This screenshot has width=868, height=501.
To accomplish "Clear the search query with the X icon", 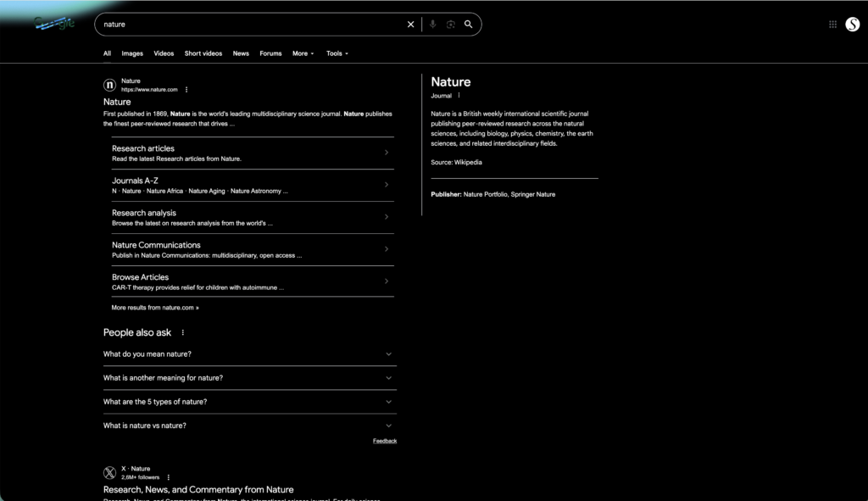I will [x=410, y=24].
